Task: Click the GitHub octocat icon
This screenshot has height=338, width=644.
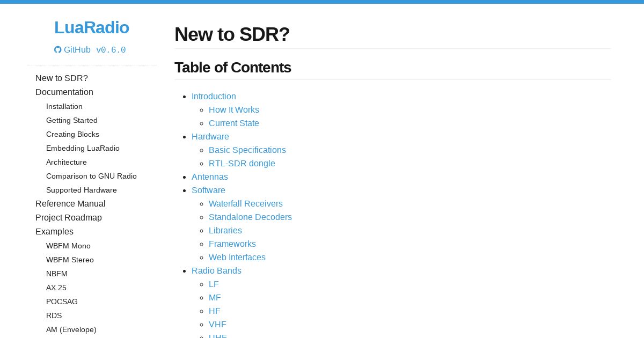Action: [x=58, y=50]
